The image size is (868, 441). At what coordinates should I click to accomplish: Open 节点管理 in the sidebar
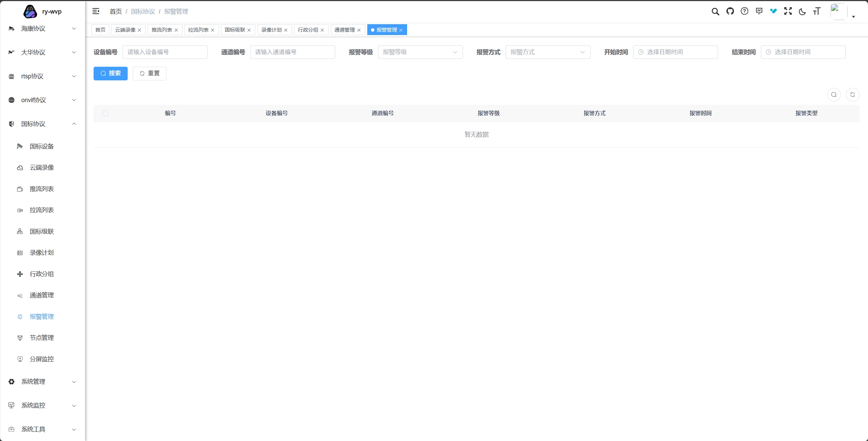[42, 337]
